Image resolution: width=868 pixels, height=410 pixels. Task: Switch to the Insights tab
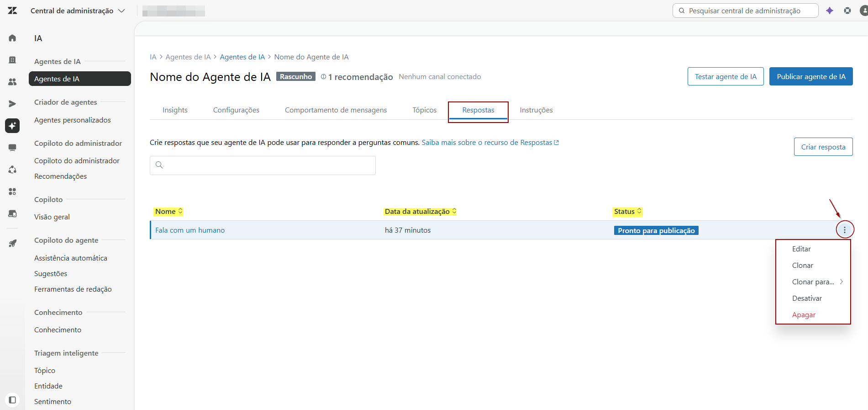pos(175,110)
